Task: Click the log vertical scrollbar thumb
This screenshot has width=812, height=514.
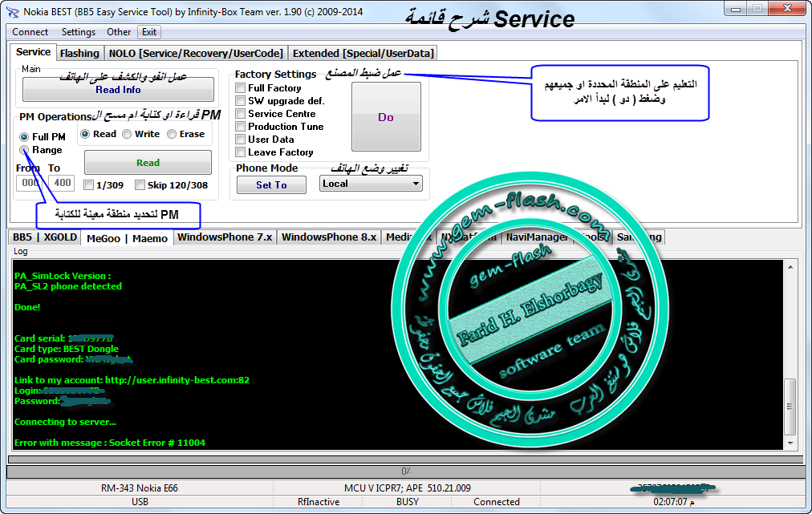Action: tap(790, 407)
